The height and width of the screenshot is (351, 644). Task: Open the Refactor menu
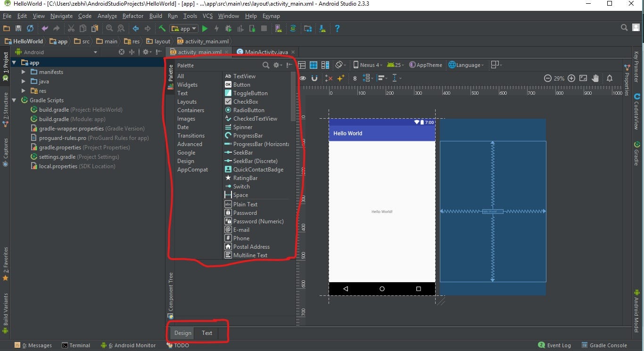coord(132,16)
